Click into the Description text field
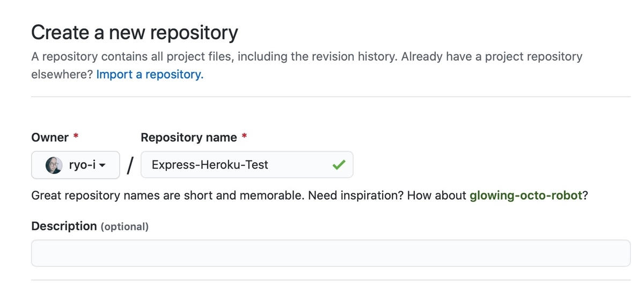 click(x=331, y=253)
